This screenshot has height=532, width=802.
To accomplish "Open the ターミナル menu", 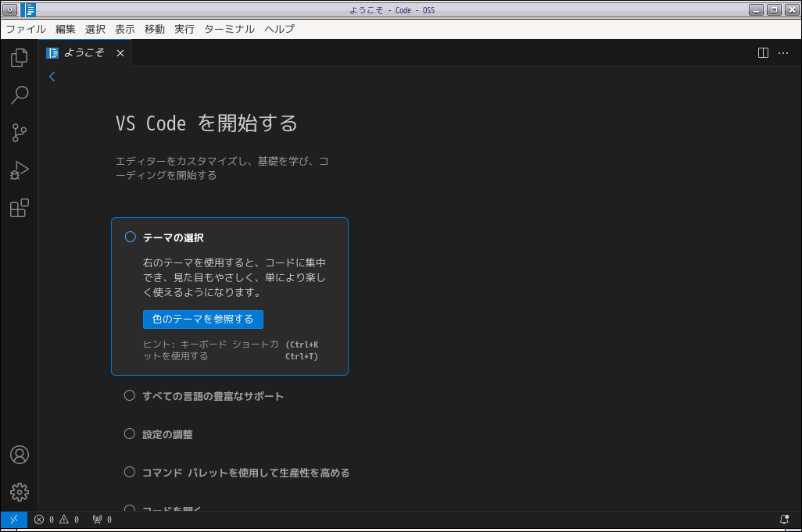I will 229,29.
